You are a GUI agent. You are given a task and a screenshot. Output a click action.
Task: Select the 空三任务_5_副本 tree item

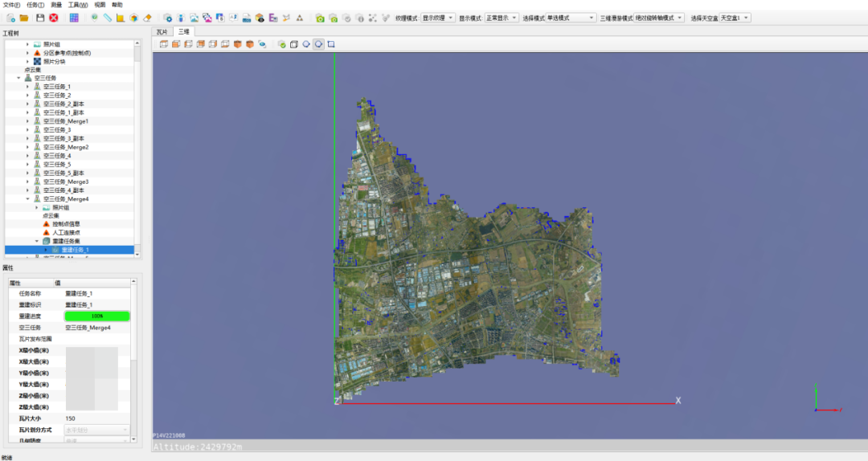[63, 173]
